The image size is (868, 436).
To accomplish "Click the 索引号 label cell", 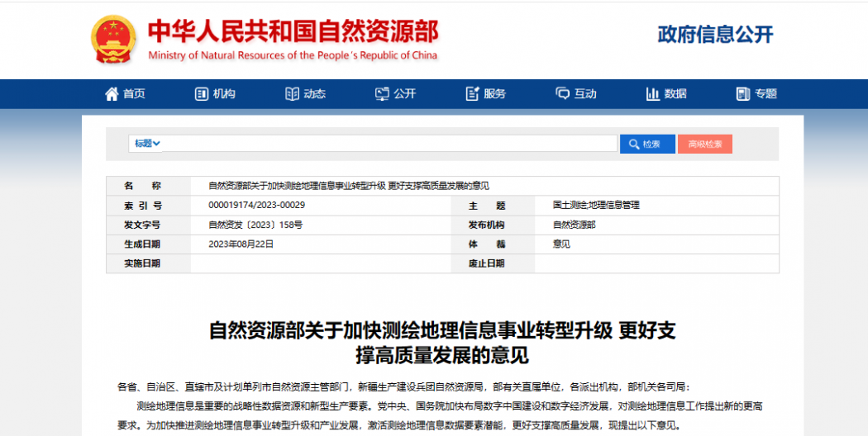I will click(148, 206).
